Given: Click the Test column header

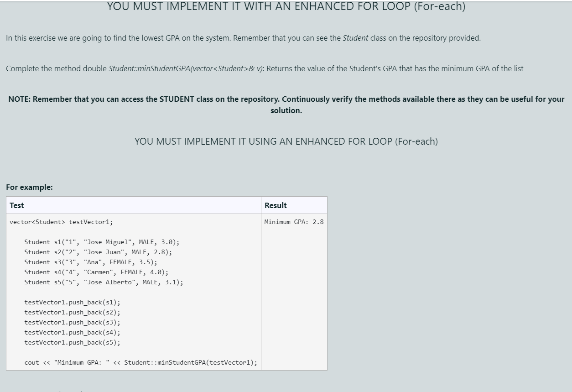Looking at the screenshot, I should tap(16, 205).
